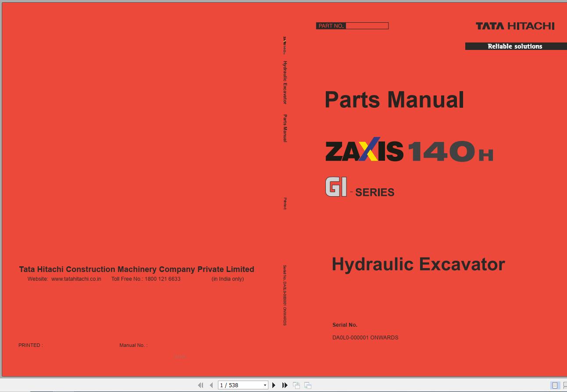The image size is (567, 392).
Task: Click the vertical spine 'Parts Manual' text
Action: [x=285, y=128]
